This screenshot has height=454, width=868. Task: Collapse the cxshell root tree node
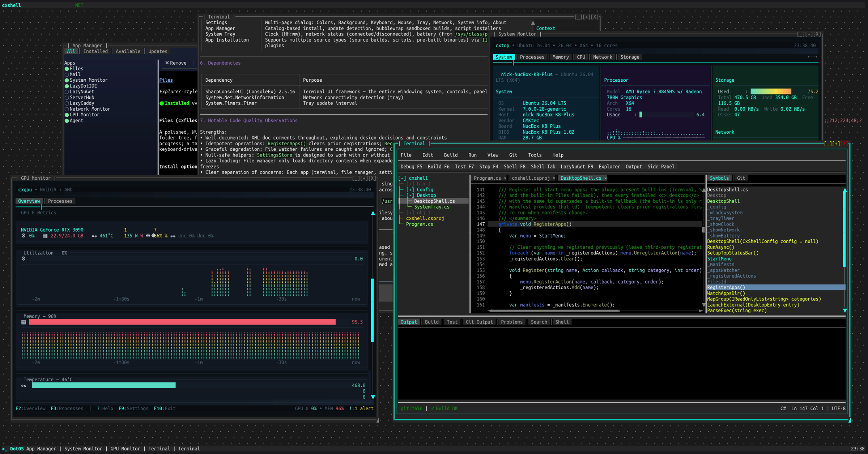pos(402,178)
